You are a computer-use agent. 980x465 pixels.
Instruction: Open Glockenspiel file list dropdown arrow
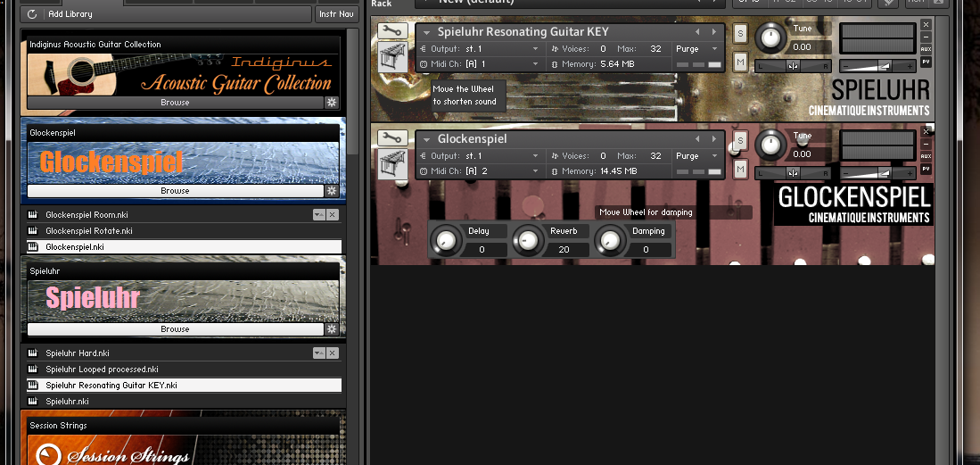click(x=319, y=215)
